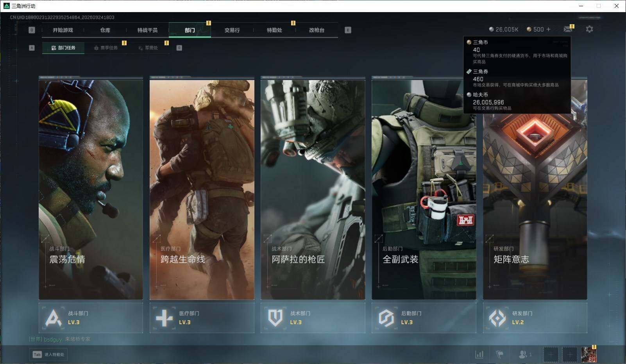Screen dimensions: 626x364
Task: Select the 部门任务 sub-tab
Action: coord(63,48)
